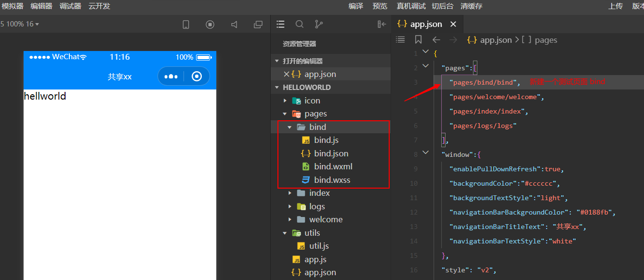Open the 调试器 menu
The image size is (644, 280).
click(x=70, y=6)
